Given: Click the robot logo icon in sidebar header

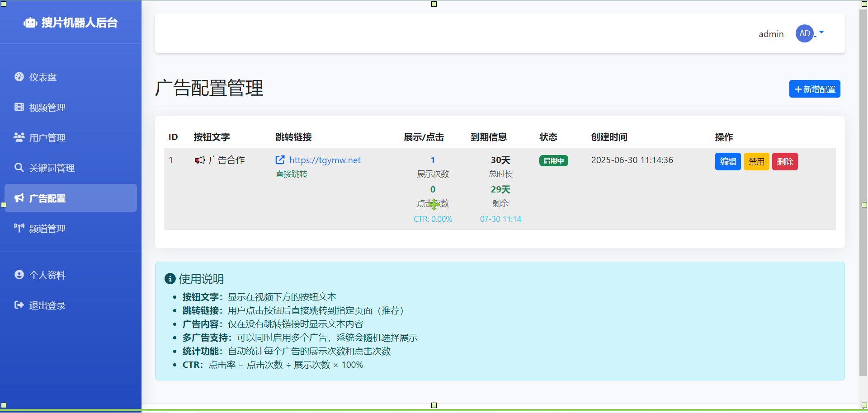Looking at the screenshot, I should tap(30, 23).
